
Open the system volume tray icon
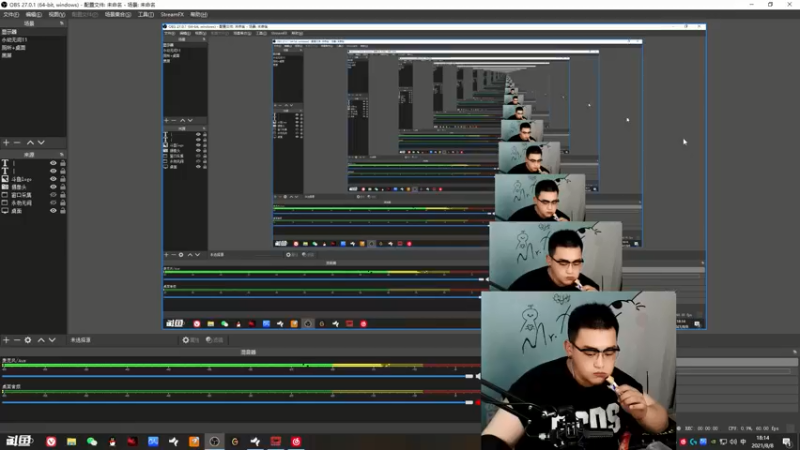(x=733, y=442)
